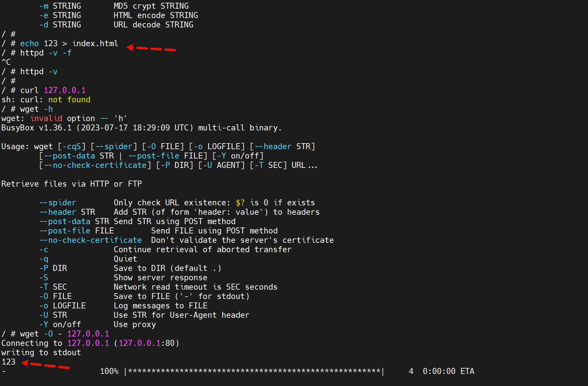Screen dimensions: 588x386
Task: Click the "httpd -v -f" command line
Action: [x=45, y=53]
